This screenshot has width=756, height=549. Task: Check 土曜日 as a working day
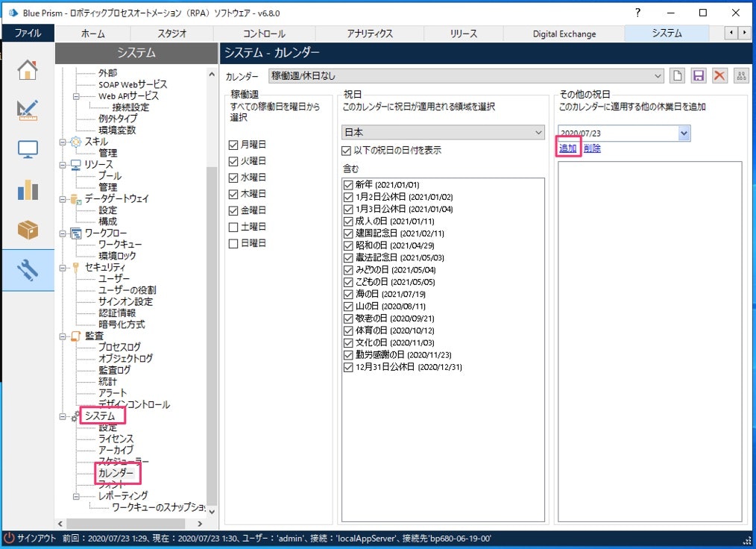click(x=233, y=227)
